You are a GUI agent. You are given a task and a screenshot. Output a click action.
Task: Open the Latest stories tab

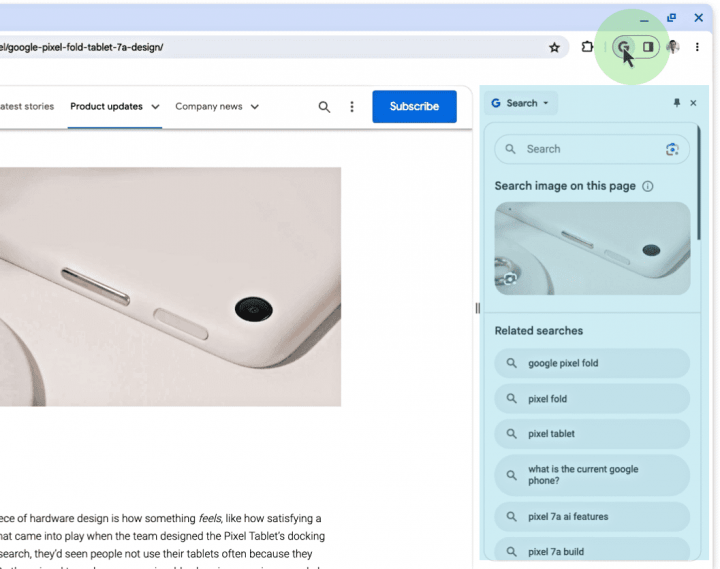point(27,107)
